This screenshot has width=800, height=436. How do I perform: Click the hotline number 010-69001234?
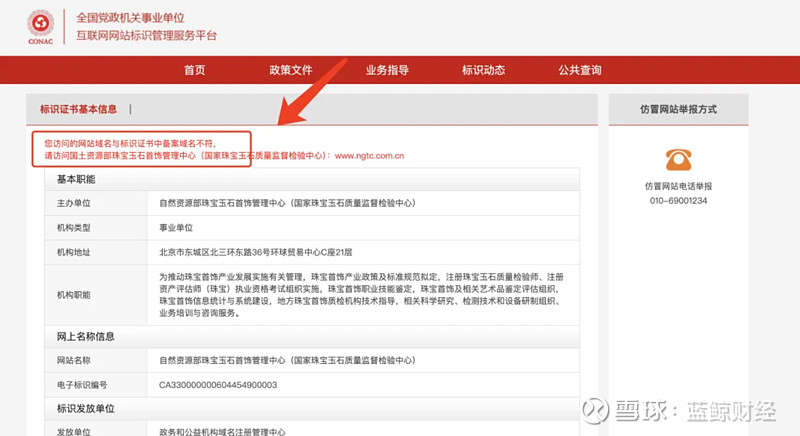pyautogui.click(x=678, y=201)
